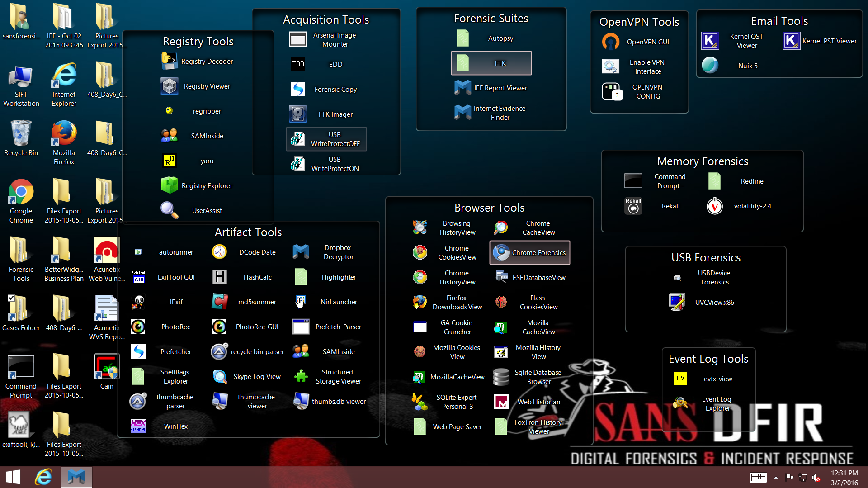The height and width of the screenshot is (488, 868).
Task: Open OpenVPN GUI icon
Action: click(x=610, y=42)
